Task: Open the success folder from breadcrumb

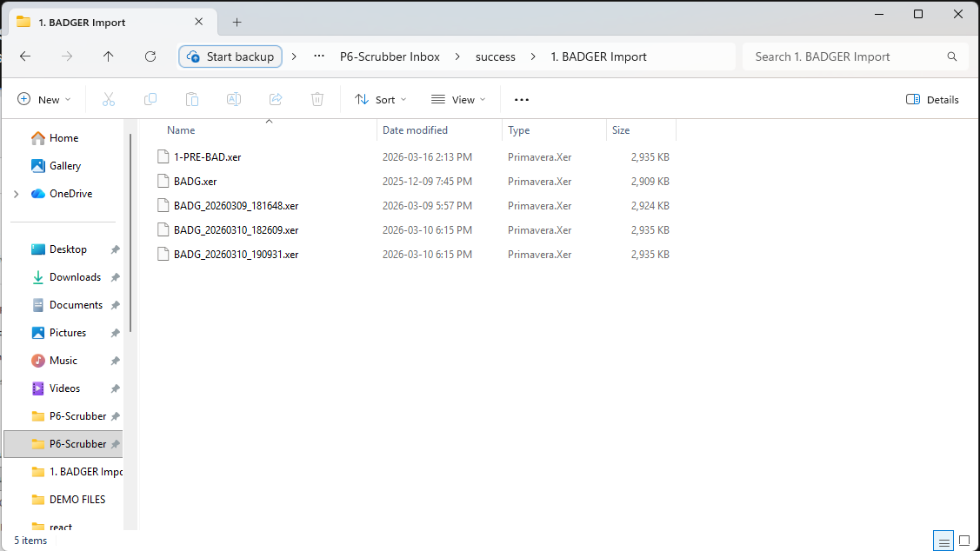Action: click(x=495, y=56)
